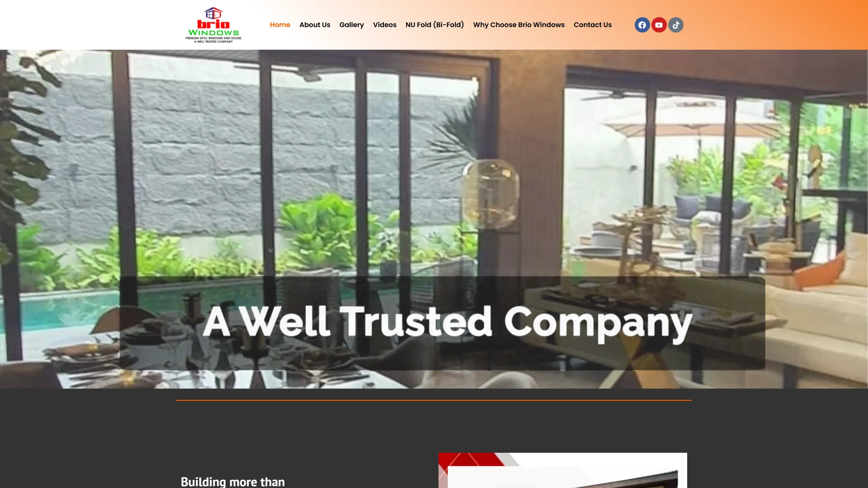Image resolution: width=868 pixels, height=488 pixels.
Task: Click the Gallery navigation link
Action: [x=351, y=24]
